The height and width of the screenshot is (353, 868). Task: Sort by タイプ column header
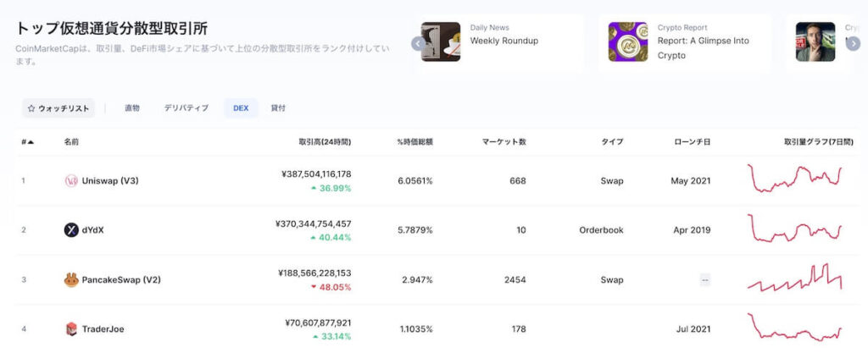(612, 142)
